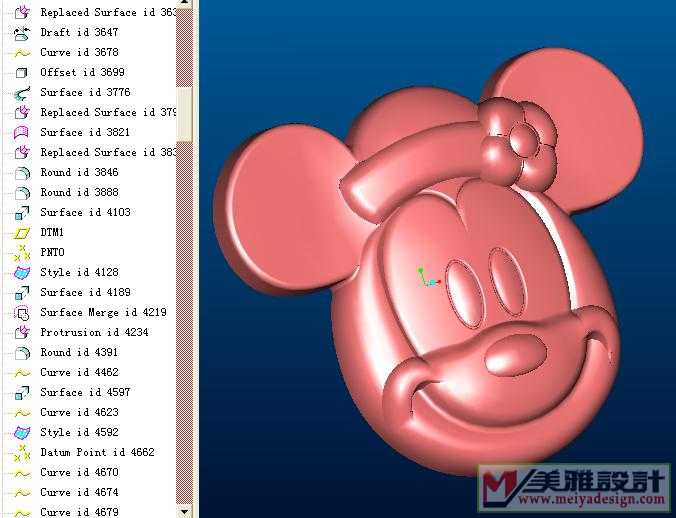Click the Replaced Surface id 379 icon
The image size is (676, 518).
click(22, 112)
